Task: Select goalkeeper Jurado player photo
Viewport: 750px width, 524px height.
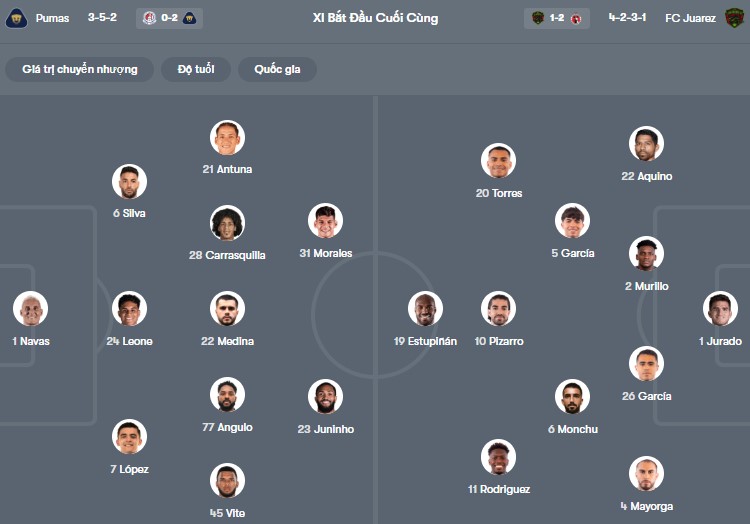Action: (x=720, y=309)
